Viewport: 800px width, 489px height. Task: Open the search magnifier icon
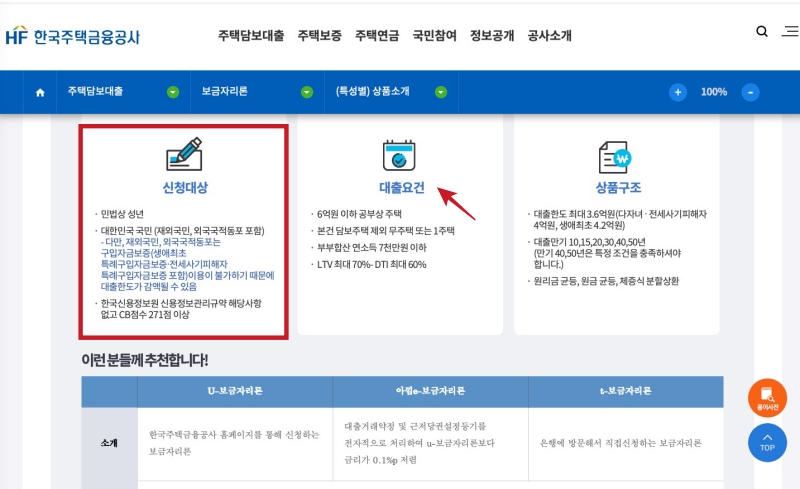tap(762, 32)
